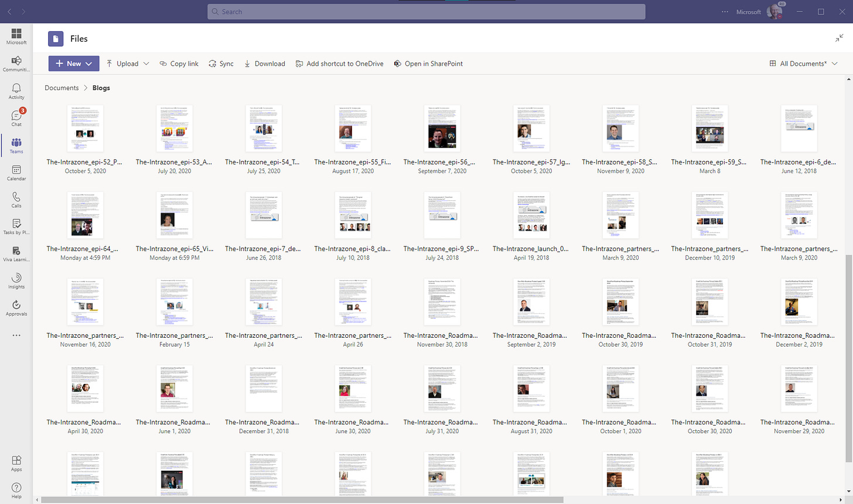Open the Microsoft home sidebar icon
The height and width of the screenshot is (504, 853).
coord(16,36)
